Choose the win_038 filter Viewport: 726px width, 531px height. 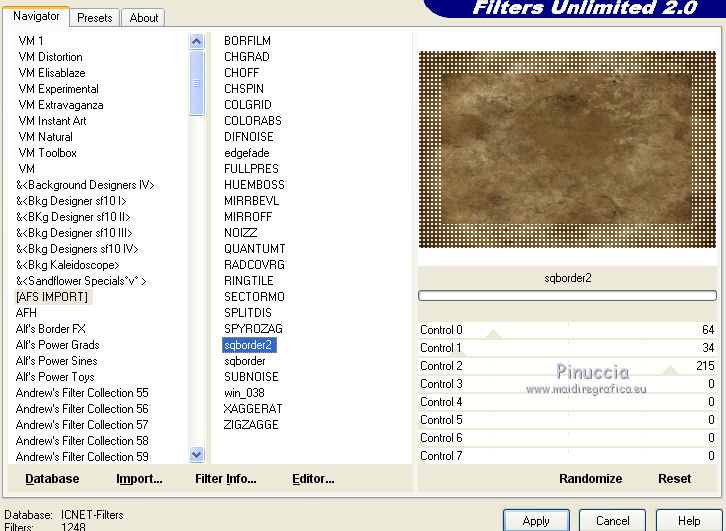point(244,393)
